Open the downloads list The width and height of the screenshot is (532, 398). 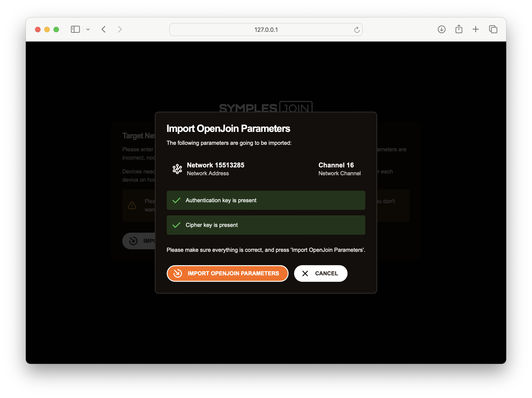[441, 29]
